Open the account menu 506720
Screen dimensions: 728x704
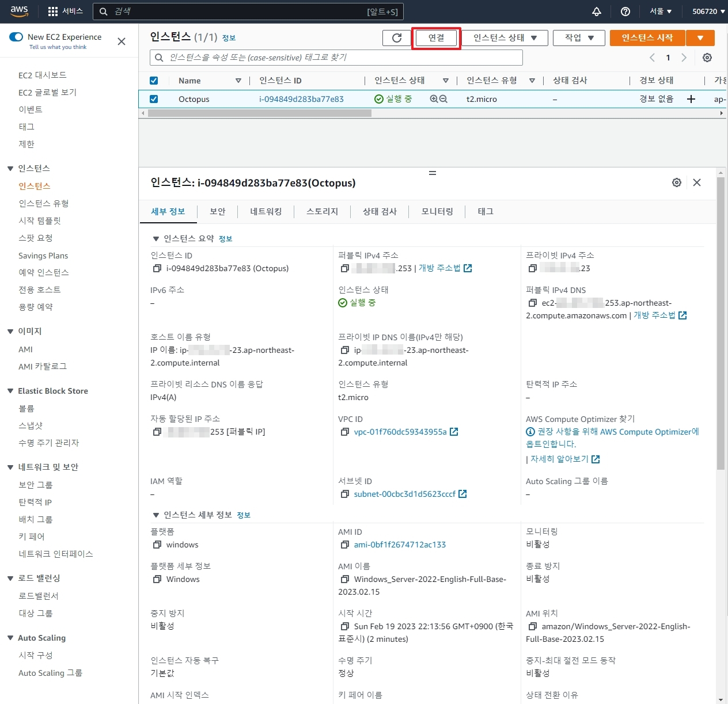[708, 12]
